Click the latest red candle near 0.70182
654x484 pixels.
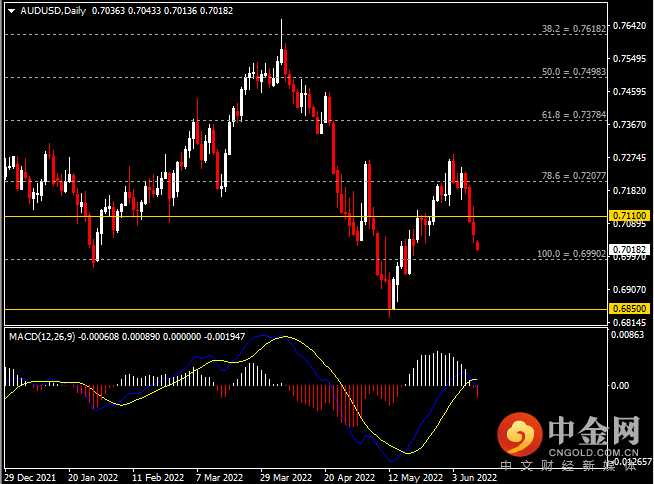(478, 246)
